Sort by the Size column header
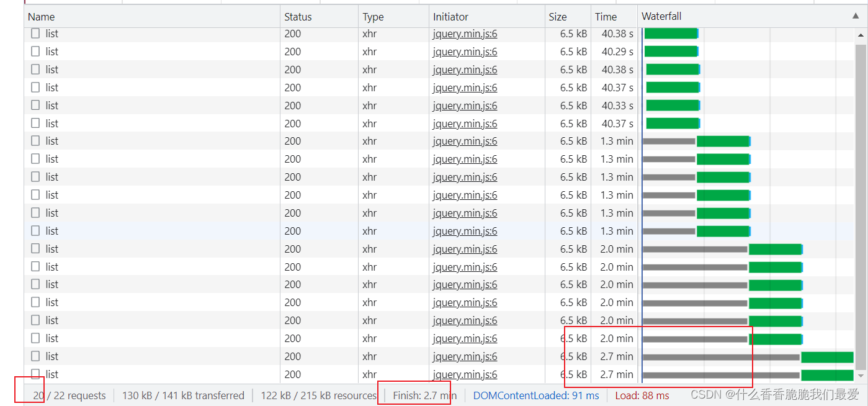 click(557, 17)
